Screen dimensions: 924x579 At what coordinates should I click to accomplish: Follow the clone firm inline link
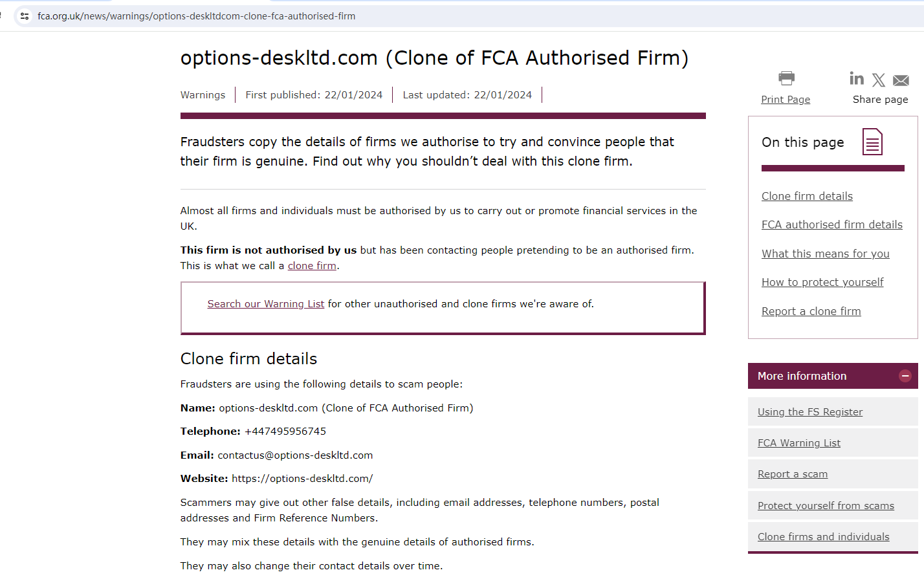(x=312, y=266)
